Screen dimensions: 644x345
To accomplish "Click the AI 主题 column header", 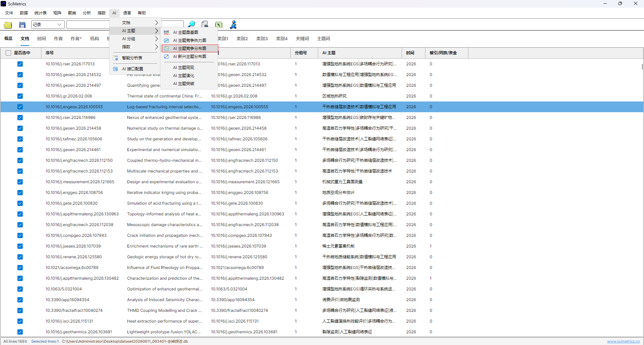I will pos(360,53).
